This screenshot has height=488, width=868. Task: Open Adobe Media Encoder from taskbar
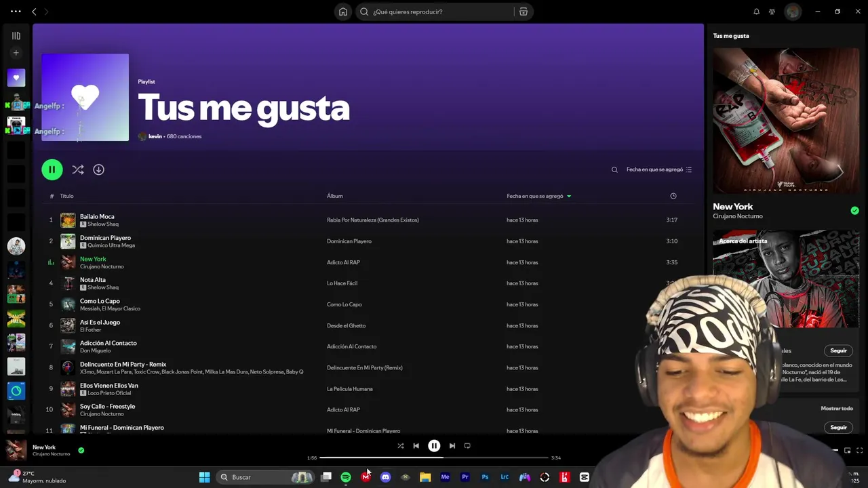tap(445, 477)
